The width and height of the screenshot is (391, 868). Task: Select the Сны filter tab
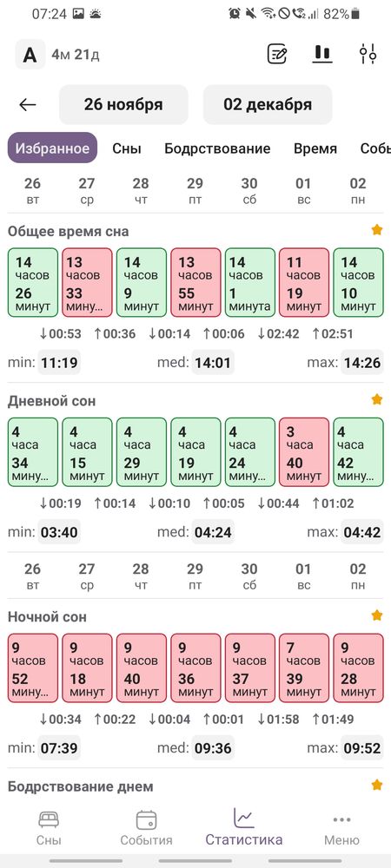coord(127,148)
